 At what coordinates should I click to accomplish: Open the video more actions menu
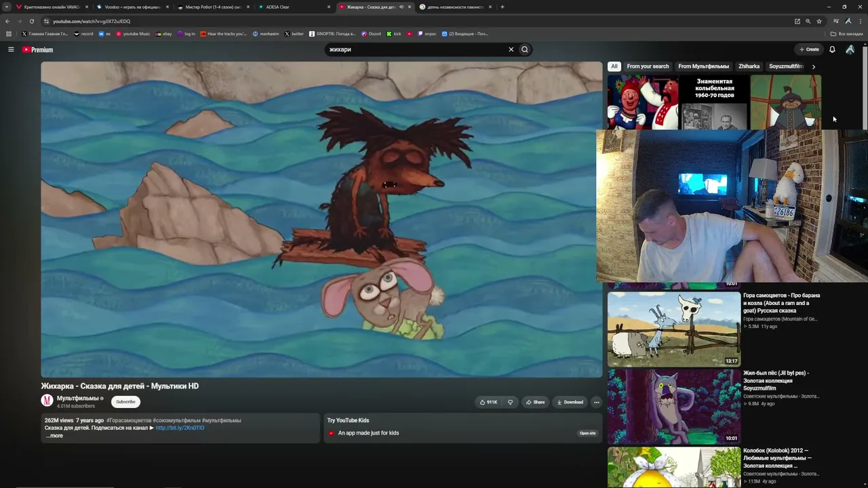pyautogui.click(x=597, y=402)
